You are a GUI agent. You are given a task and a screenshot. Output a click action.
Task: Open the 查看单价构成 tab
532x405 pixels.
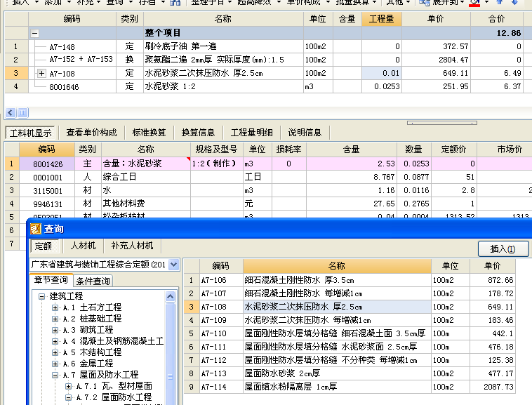click(x=91, y=133)
